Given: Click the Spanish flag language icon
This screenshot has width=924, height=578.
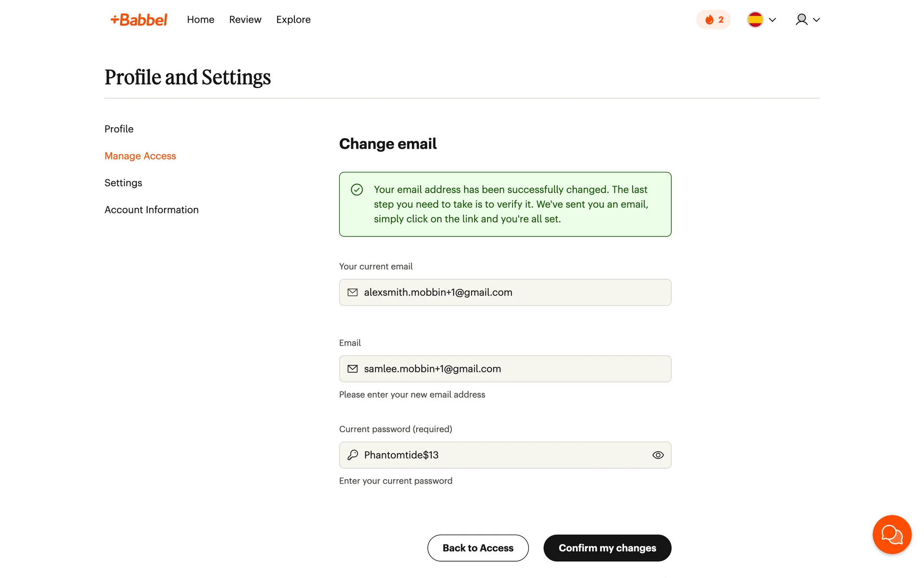Looking at the screenshot, I should tap(755, 20).
